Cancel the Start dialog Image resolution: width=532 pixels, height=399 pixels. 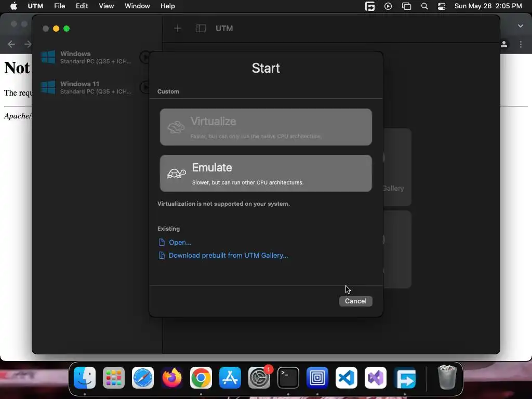click(355, 301)
